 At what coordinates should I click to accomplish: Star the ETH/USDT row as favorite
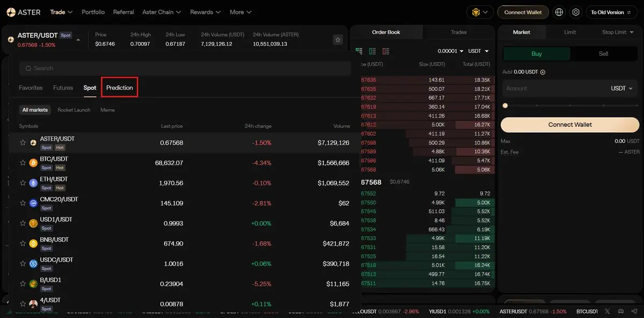(23, 183)
